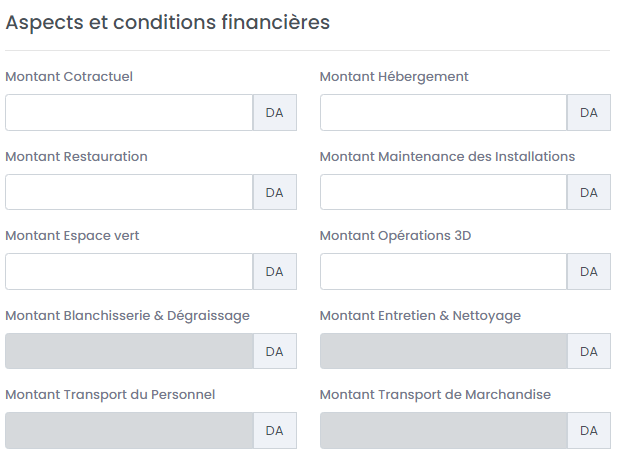The image size is (618, 464).
Task: Click DA addon for Maintenance des Installations
Action: (589, 192)
